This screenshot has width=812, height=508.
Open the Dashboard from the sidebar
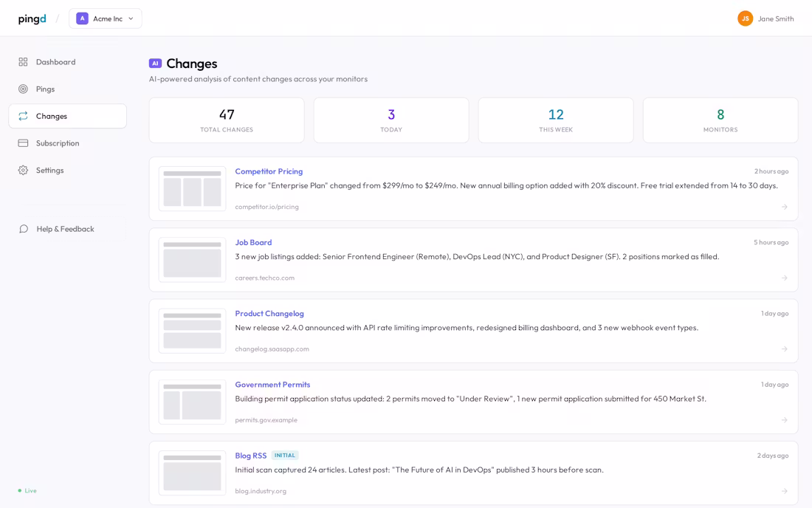click(55, 62)
